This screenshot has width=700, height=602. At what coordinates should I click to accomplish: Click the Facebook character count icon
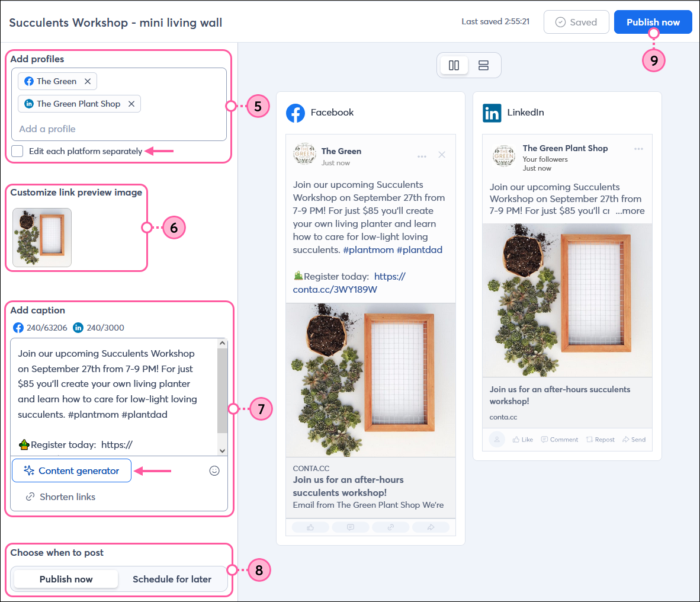click(x=18, y=328)
